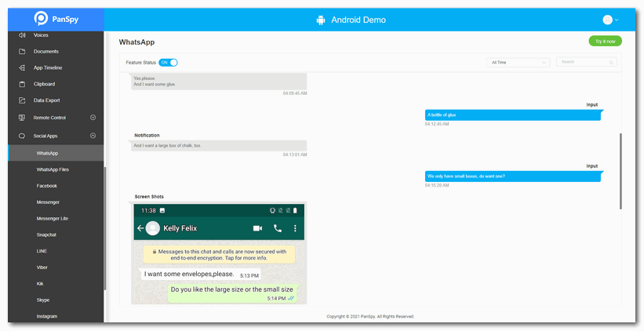The image size is (644, 331).
Task: Toggle the Feature Status ON switch
Action: pyautogui.click(x=168, y=63)
